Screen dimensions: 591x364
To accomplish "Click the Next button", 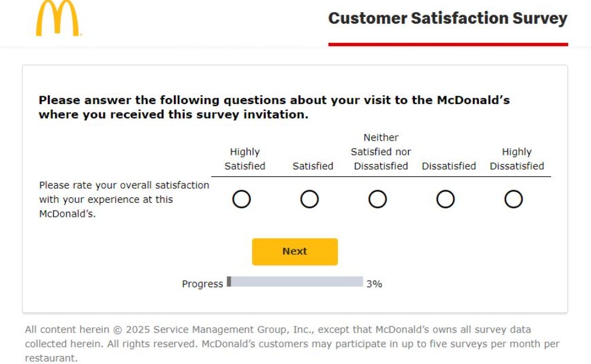I will (295, 251).
